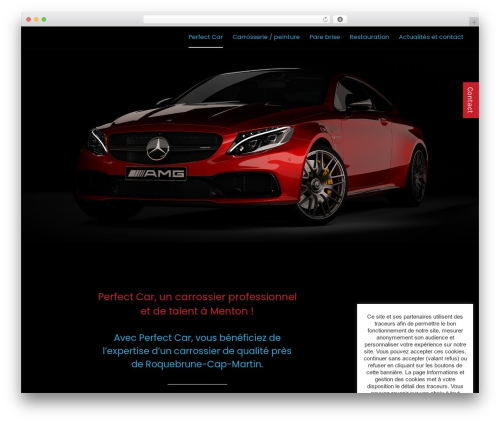Maximize the window with the green button
The image size is (500, 423).
click(44, 19)
